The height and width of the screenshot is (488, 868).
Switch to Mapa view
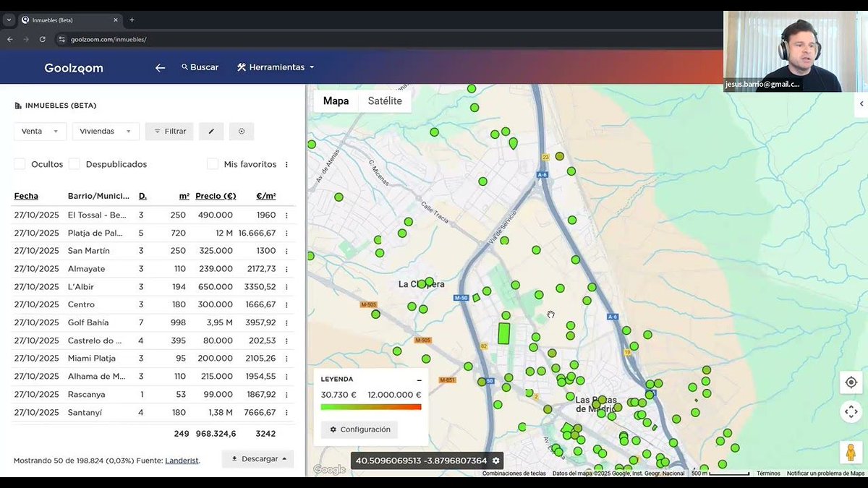336,101
